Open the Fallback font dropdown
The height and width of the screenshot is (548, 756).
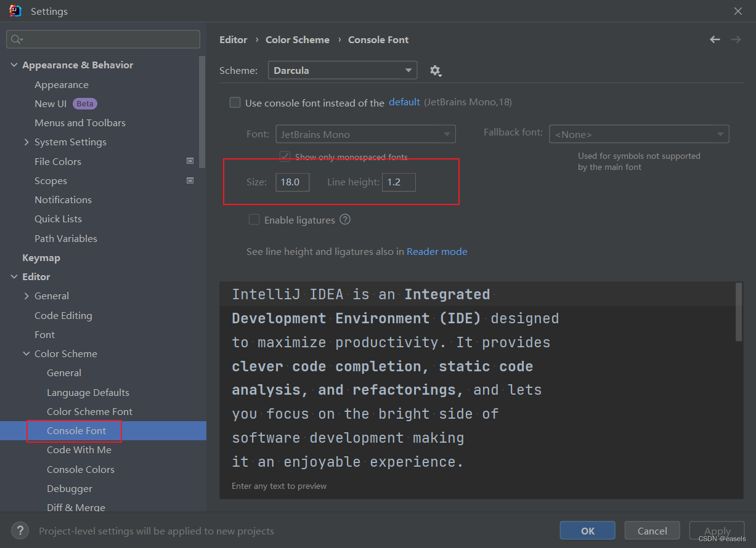tap(639, 134)
